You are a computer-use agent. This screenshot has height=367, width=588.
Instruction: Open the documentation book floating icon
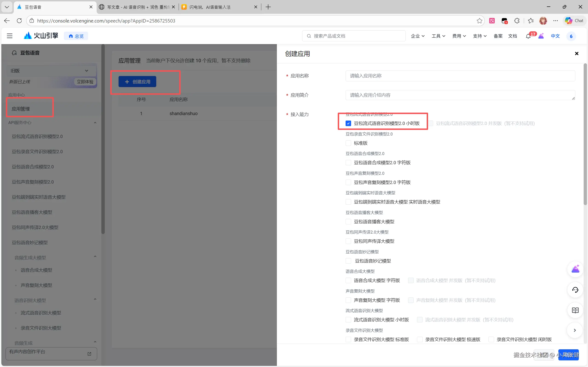click(x=575, y=310)
